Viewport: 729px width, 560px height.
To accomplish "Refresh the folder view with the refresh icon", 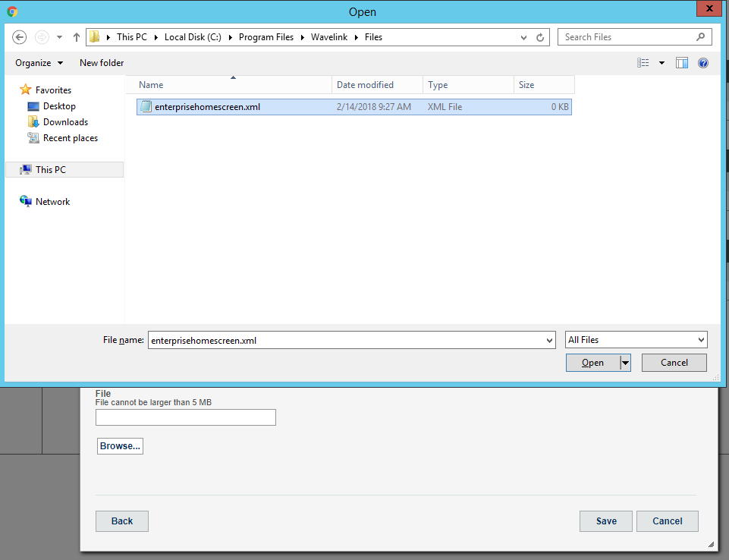I will [539, 36].
